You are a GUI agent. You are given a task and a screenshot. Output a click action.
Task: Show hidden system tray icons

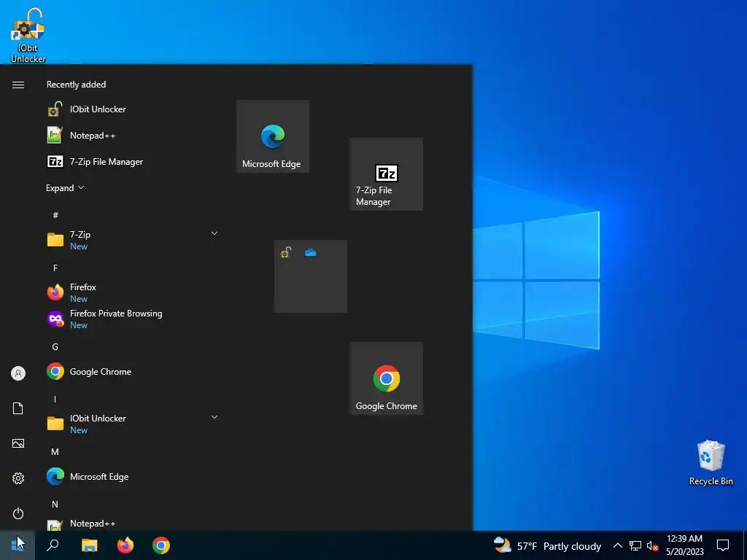click(617, 545)
